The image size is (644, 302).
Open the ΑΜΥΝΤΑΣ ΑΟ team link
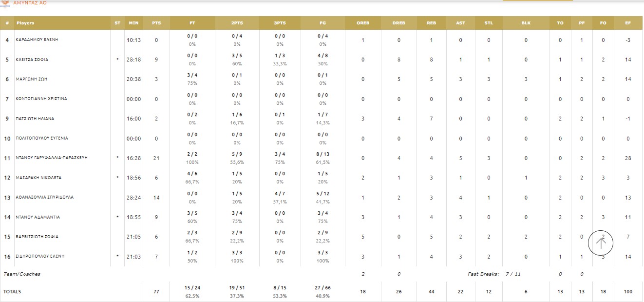[x=30, y=2]
